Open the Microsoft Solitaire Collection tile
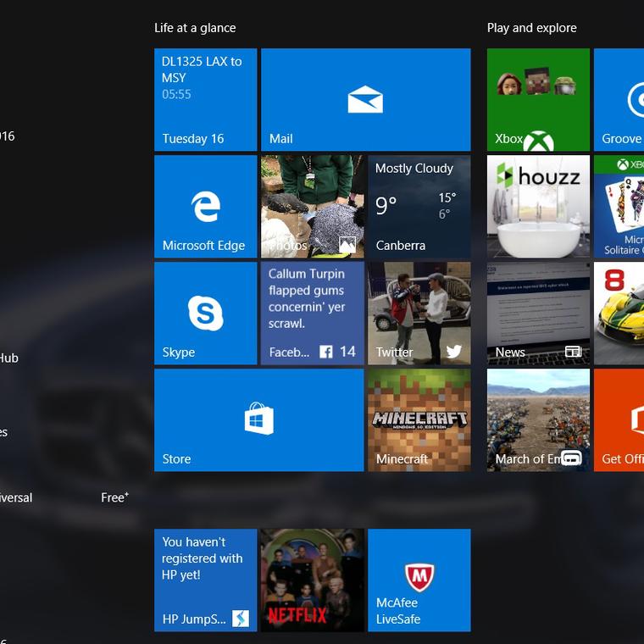This screenshot has width=644, height=644. pos(619,207)
